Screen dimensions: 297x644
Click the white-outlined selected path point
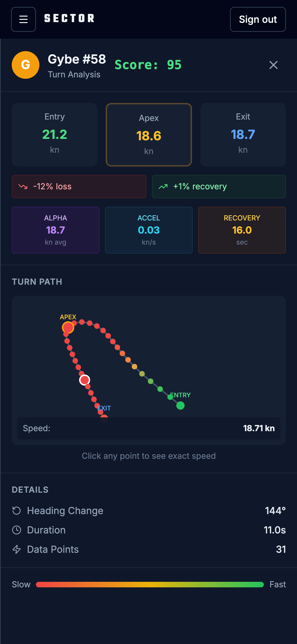(84, 380)
